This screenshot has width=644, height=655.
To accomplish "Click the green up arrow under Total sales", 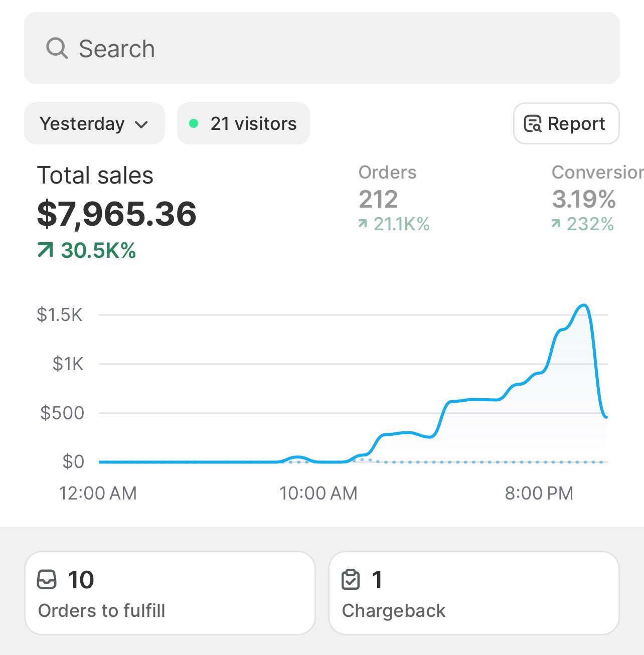I will tap(45, 250).
